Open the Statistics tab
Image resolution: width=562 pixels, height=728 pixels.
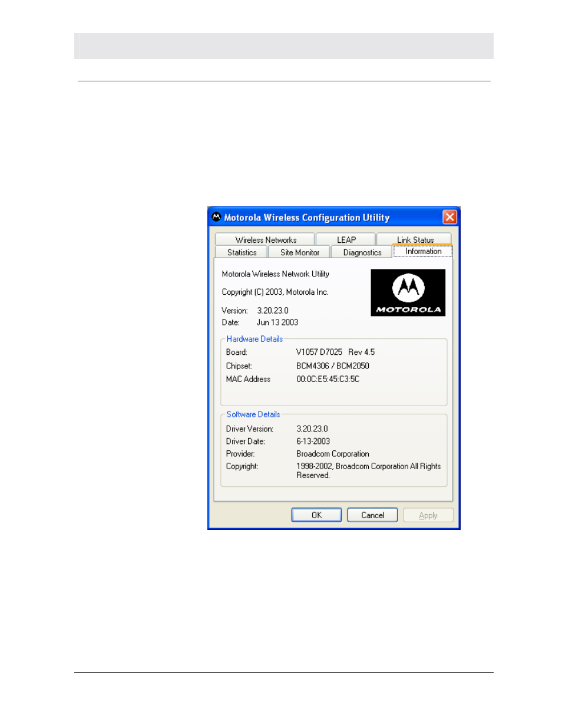point(242,252)
